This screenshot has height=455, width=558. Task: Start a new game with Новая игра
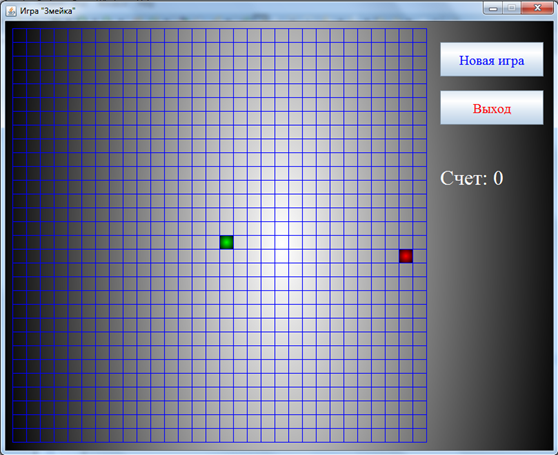point(491,59)
